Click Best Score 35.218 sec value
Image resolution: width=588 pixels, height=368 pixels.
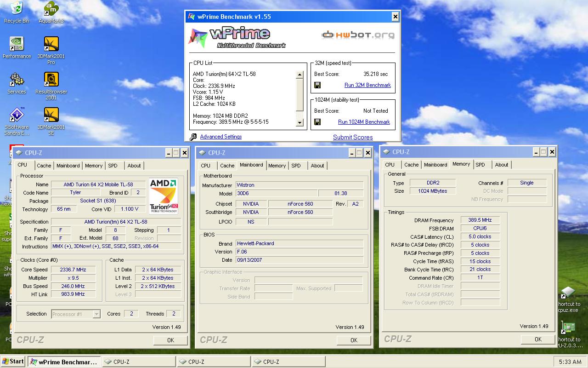coord(375,74)
